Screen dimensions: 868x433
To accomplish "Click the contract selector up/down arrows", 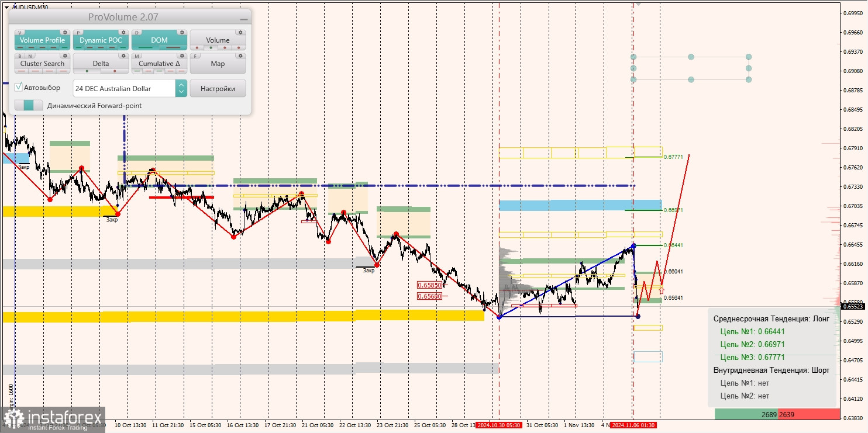I will click(181, 88).
